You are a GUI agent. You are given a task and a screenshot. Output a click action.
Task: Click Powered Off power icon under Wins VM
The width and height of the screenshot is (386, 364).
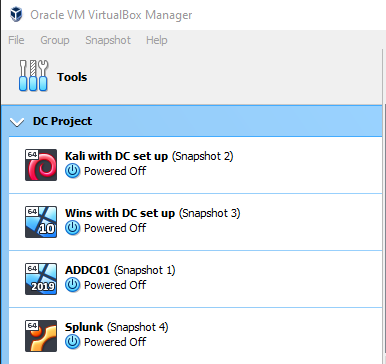(x=72, y=228)
